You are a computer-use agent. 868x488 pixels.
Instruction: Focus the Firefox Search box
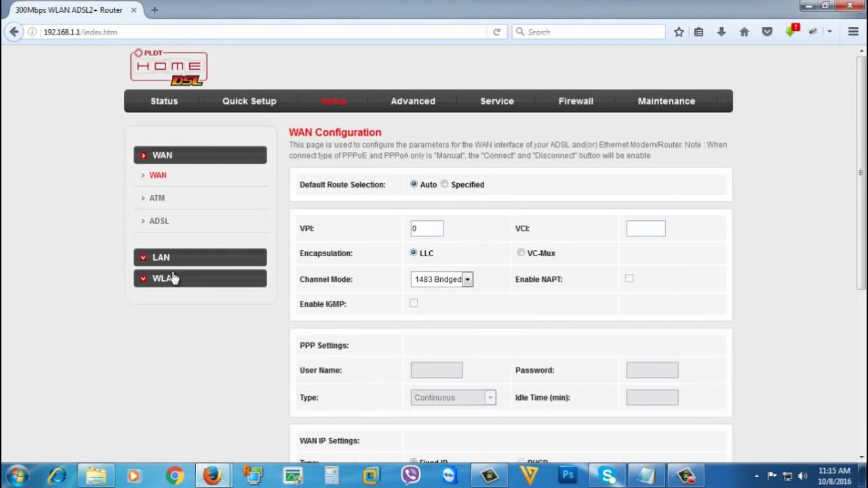tap(589, 32)
